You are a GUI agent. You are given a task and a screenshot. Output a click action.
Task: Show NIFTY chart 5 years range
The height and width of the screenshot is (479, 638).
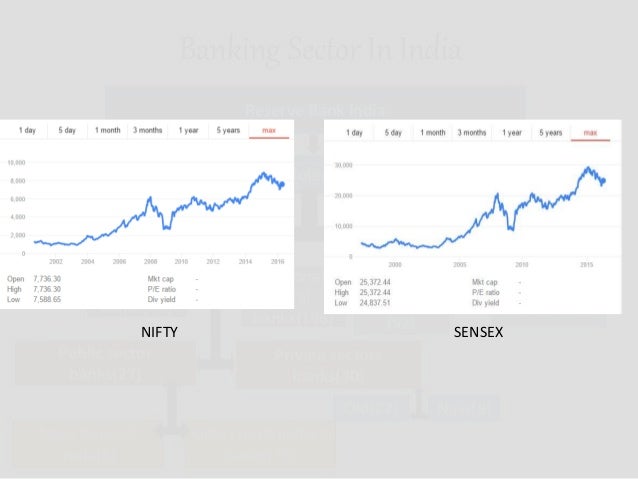tap(228, 130)
